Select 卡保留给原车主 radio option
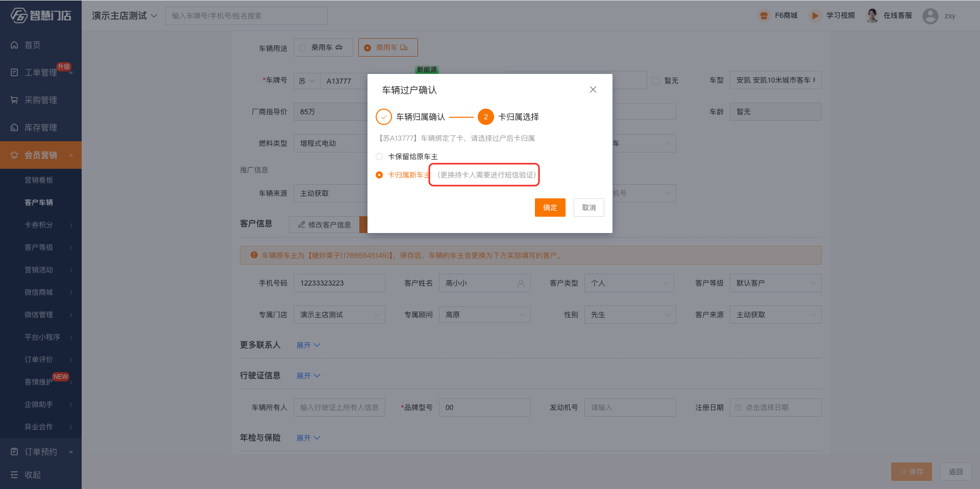 [x=379, y=157]
